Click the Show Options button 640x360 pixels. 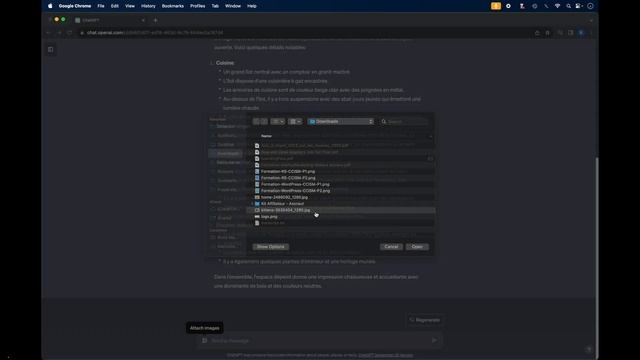pyautogui.click(x=271, y=247)
